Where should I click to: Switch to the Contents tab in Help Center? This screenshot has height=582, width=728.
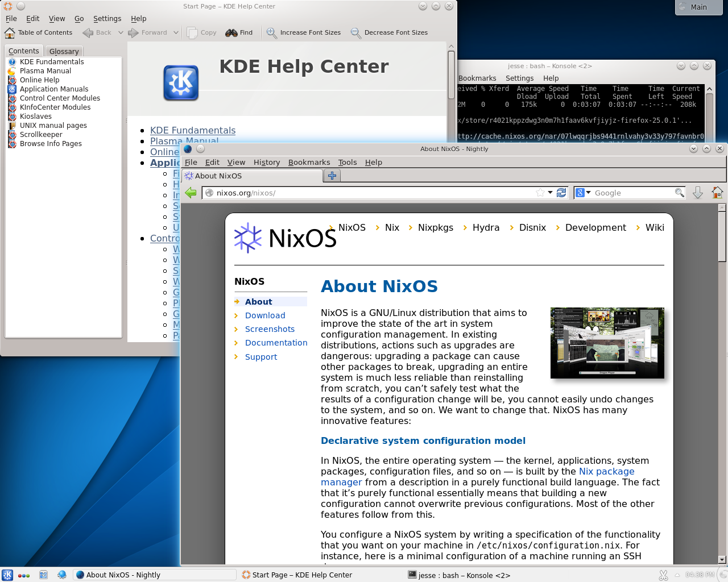pos(24,51)
